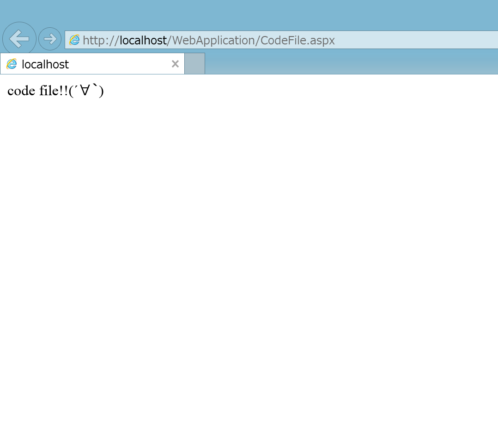Click the circular border around the Back arrow

click(18, 25)
